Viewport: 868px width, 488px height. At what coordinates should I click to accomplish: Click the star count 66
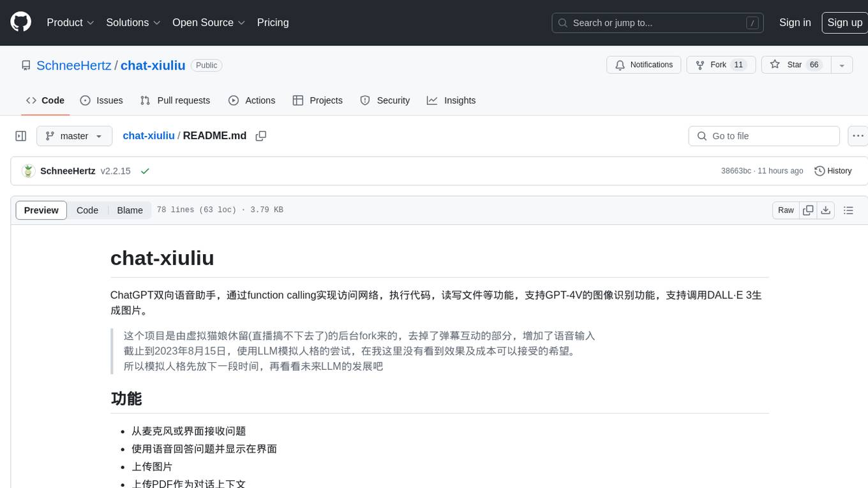(814, 65)
